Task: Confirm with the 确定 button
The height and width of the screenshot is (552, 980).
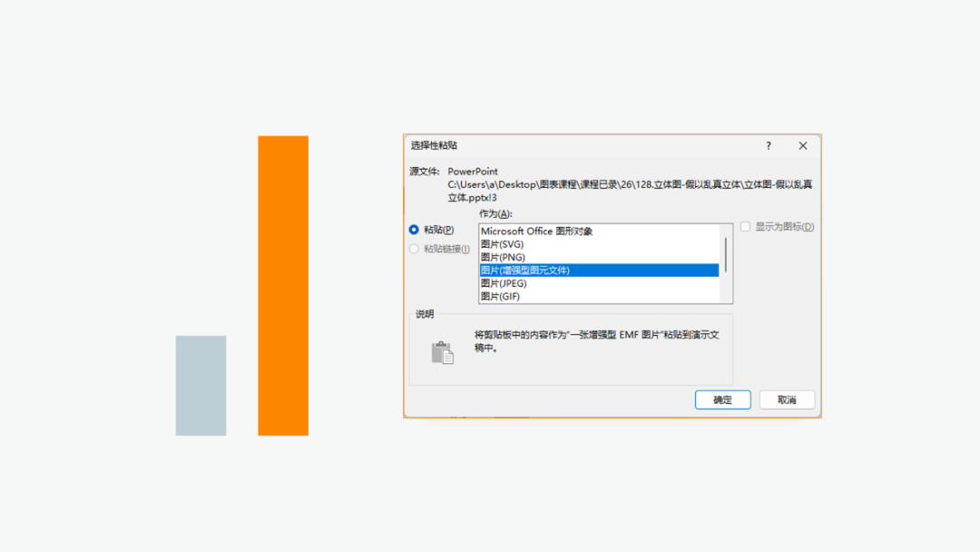Action: (722, 400)
